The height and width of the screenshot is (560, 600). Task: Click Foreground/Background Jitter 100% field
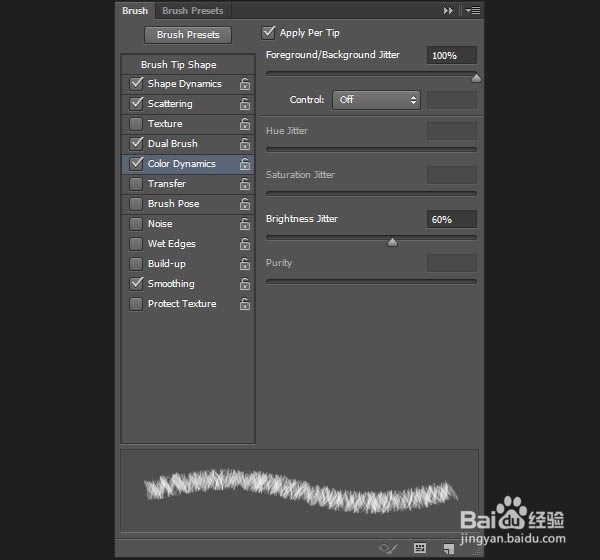click(x=452, y=56)
